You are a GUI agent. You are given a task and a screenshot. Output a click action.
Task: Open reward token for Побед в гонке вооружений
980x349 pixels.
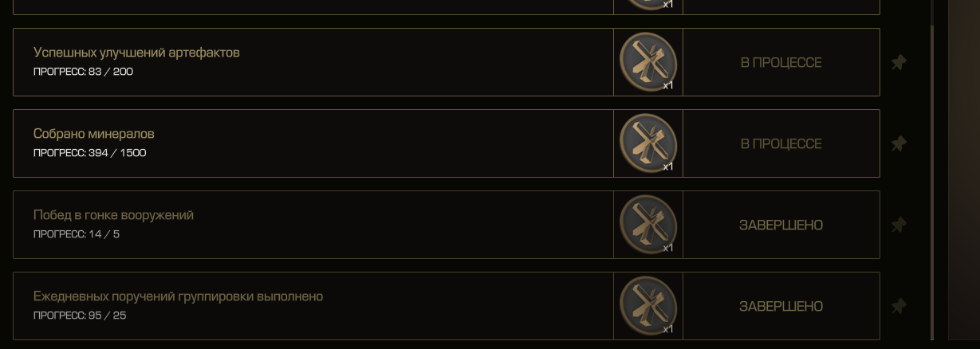tap(648, 225)
